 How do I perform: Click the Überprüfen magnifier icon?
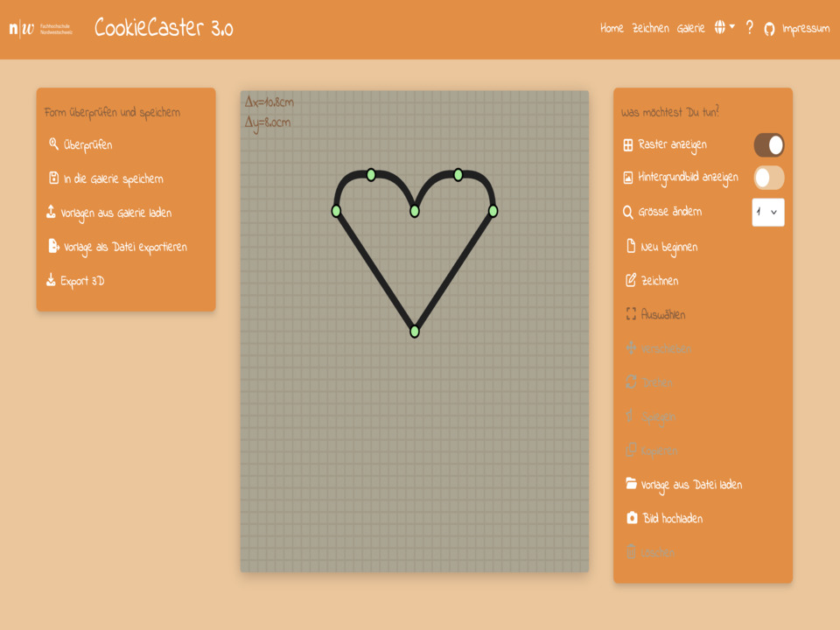53,143
